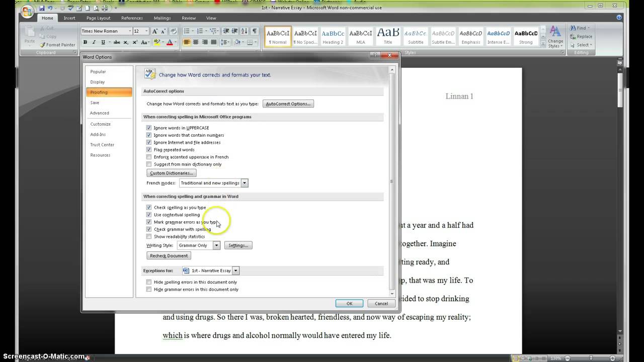
Task: Click the Center alignment icon
Action: point(196,42)
